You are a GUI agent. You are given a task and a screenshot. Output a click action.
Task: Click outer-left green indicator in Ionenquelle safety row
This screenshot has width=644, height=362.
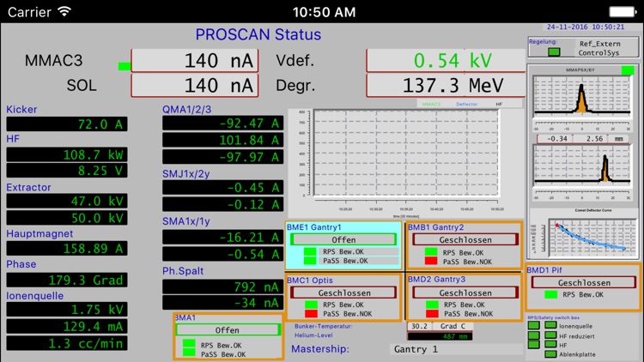pyautogui.click(x=534, y=325)
